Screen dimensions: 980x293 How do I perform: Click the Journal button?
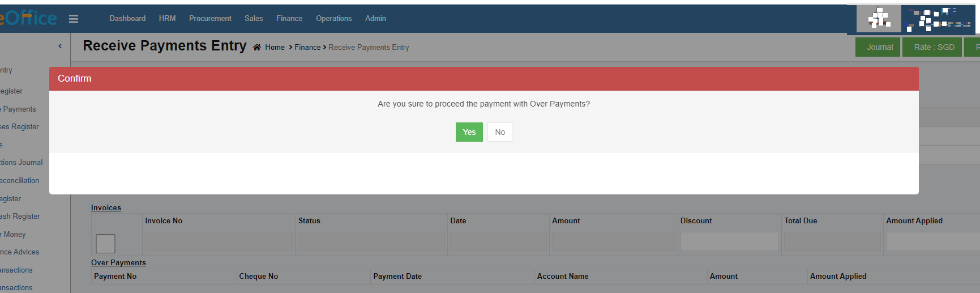pos(879,47)
